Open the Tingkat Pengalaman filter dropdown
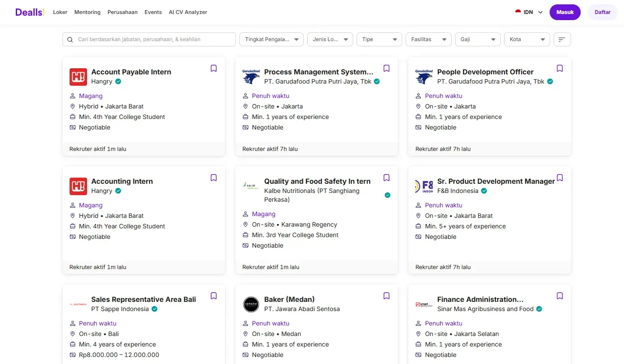624x364 pixels. [271, 39]
